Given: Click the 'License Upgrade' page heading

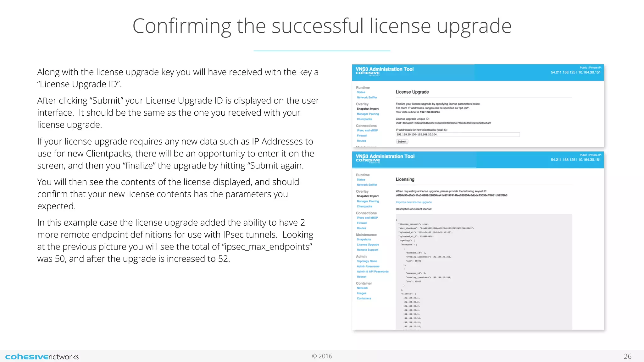Looking at the screenshot, I should (x=412, y=92).
